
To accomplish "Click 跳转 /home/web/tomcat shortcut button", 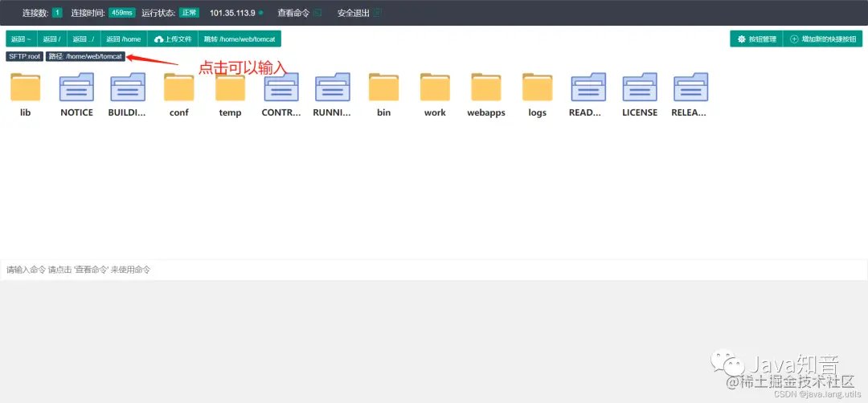I will click(240, 39).
